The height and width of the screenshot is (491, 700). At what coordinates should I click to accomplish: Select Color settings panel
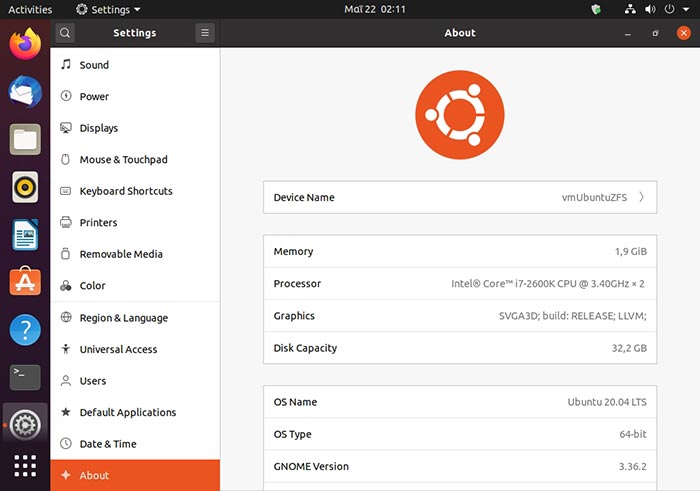click(135, 286)
